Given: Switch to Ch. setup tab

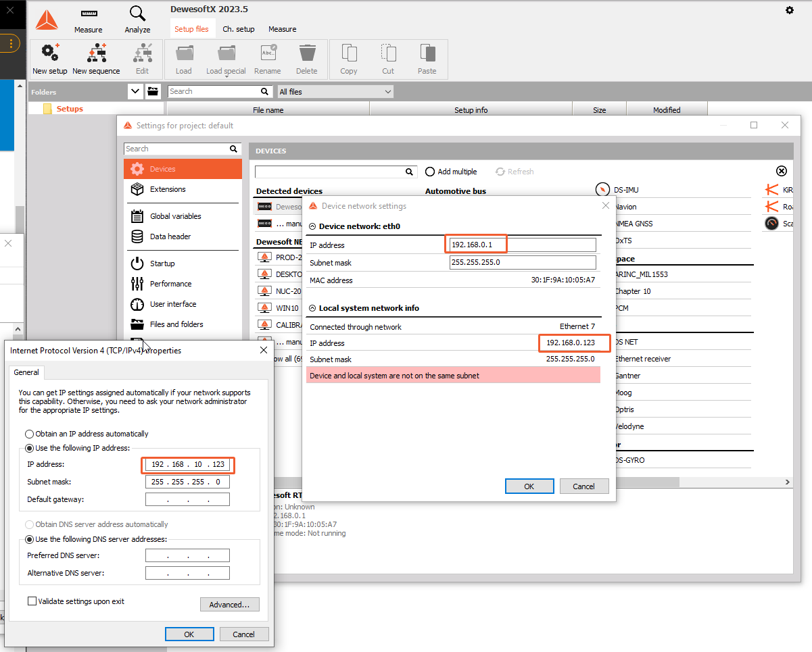Looking at the screenshot, I should pyautogui.click(x=239, y=29).
